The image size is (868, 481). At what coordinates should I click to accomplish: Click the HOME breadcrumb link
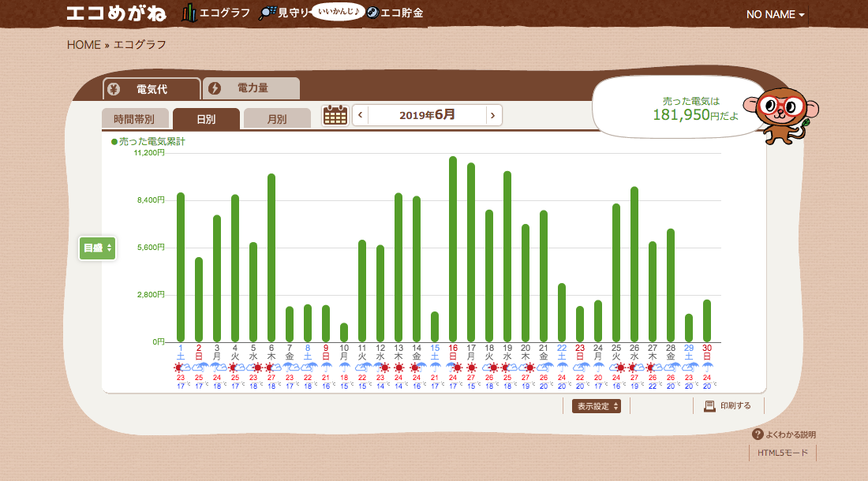(x=84, y=44)
